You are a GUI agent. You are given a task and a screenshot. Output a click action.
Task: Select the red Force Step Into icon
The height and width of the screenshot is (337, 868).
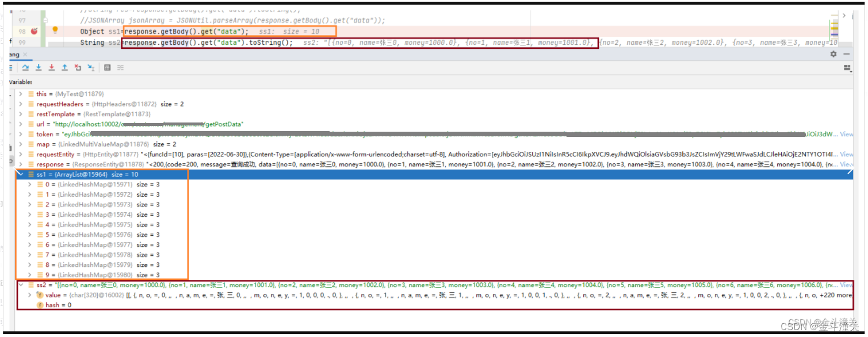point(52,67)
